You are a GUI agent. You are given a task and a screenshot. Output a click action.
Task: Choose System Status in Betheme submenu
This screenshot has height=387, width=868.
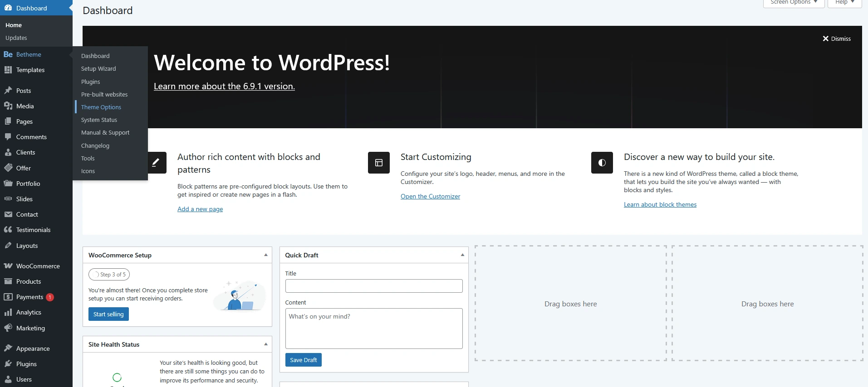(x=99, y=120)
